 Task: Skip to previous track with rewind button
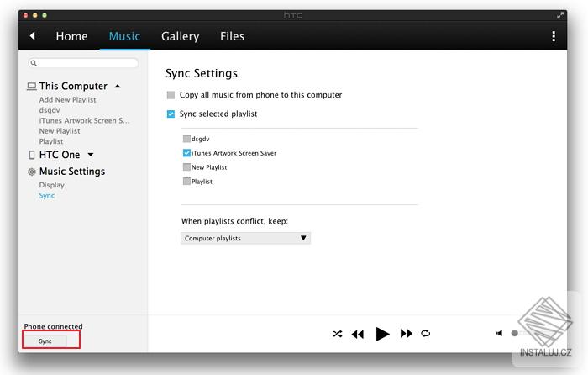pos(358,334)
